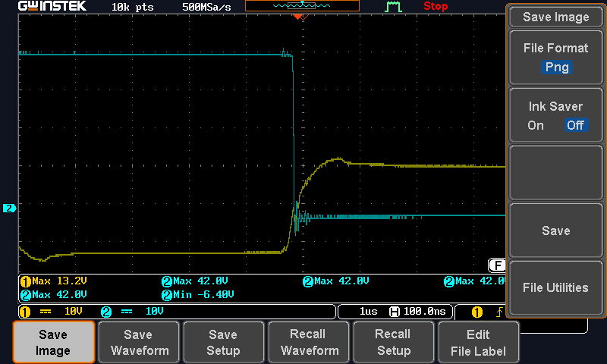Click the orange trigger position marker
The image size is (607, 364).
click(297, 17)
